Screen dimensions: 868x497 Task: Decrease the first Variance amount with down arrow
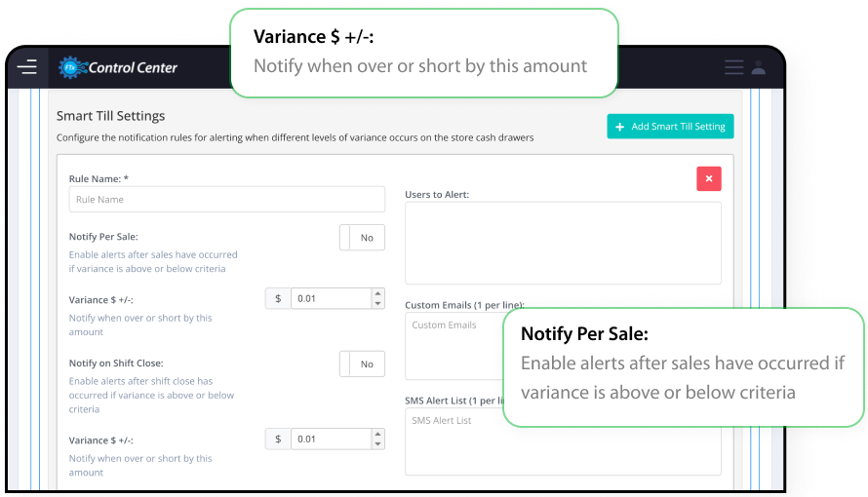378,303
